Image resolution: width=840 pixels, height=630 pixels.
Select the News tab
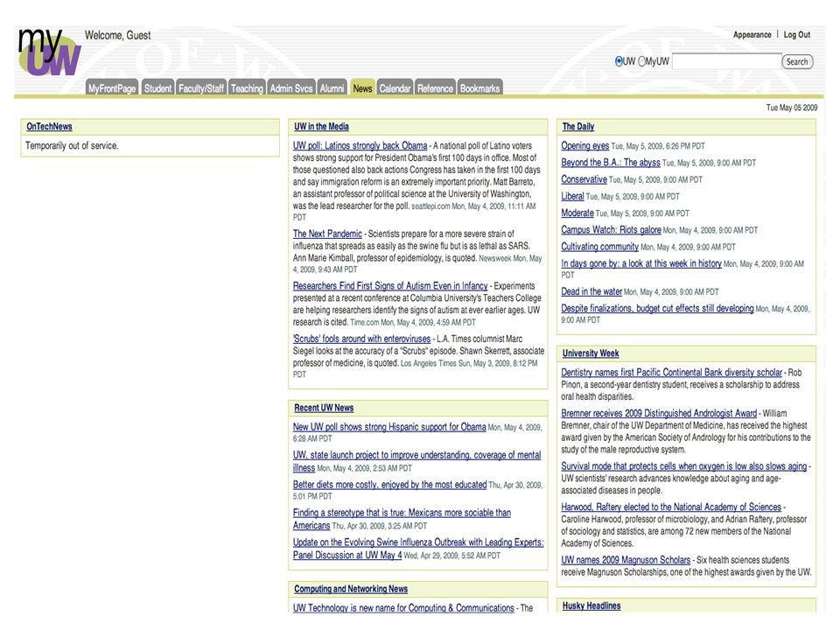point(362,87)
